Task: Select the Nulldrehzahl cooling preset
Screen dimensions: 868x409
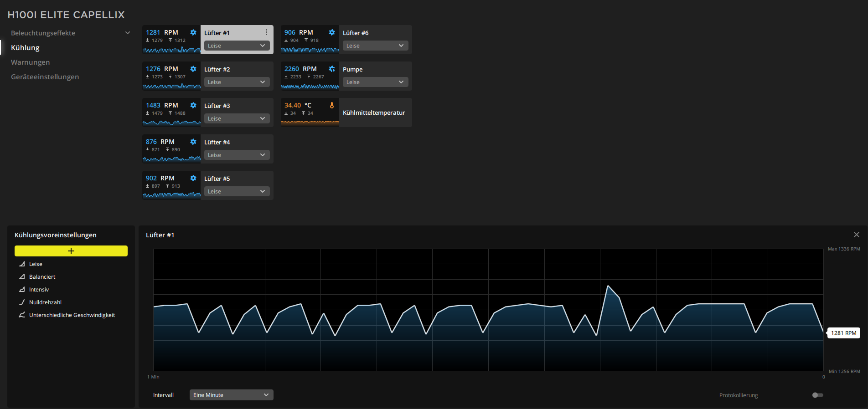Action: 45,302
